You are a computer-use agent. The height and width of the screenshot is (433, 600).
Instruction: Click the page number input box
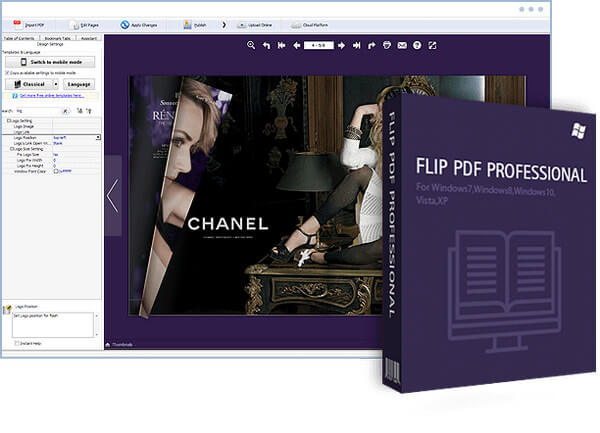click(318, 46)
